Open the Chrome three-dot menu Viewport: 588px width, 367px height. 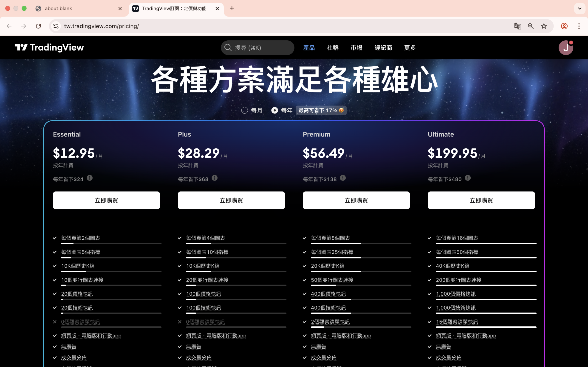580,26
